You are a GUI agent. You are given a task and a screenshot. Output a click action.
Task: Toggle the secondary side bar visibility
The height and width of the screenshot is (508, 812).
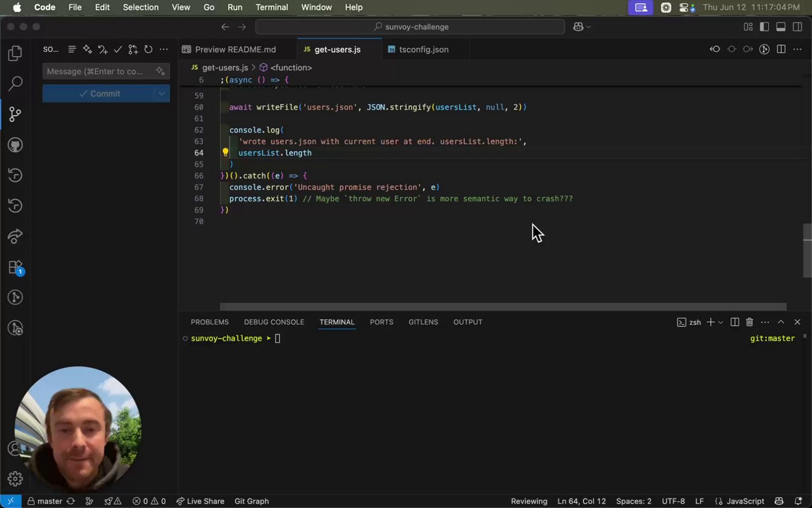point(797,27)
